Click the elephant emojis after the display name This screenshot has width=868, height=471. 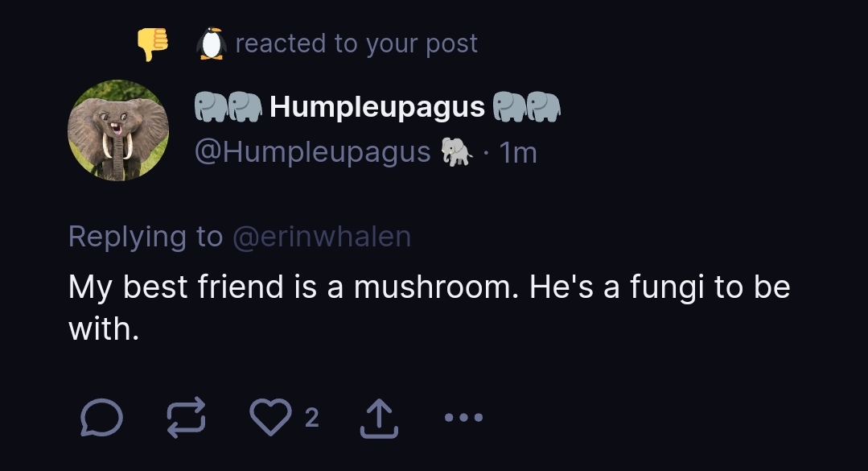click(526, 106)
